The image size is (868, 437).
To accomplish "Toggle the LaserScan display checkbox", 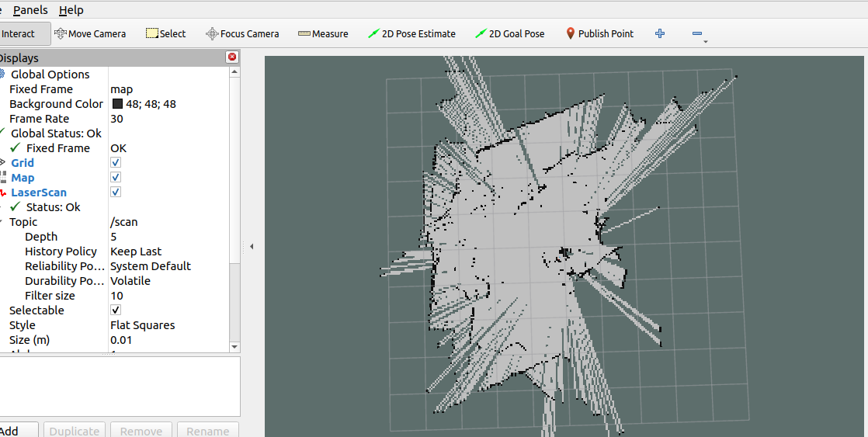I will click(116, 192).
